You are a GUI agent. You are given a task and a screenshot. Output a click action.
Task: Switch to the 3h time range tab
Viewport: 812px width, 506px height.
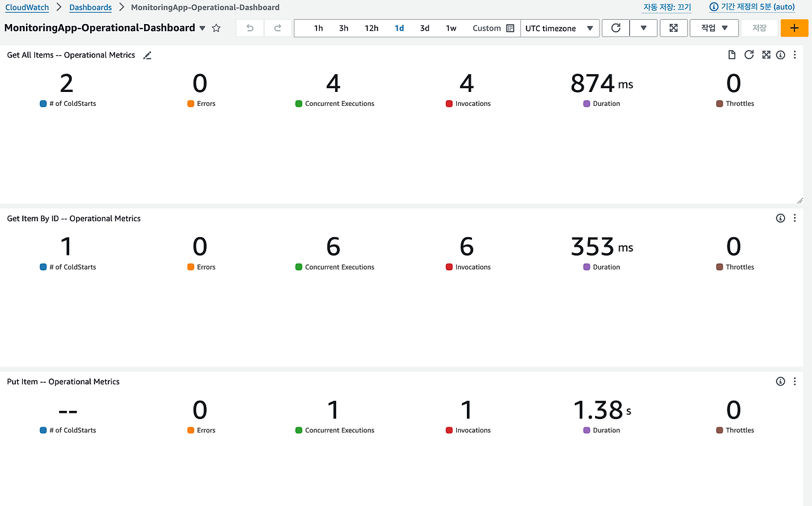343,28
